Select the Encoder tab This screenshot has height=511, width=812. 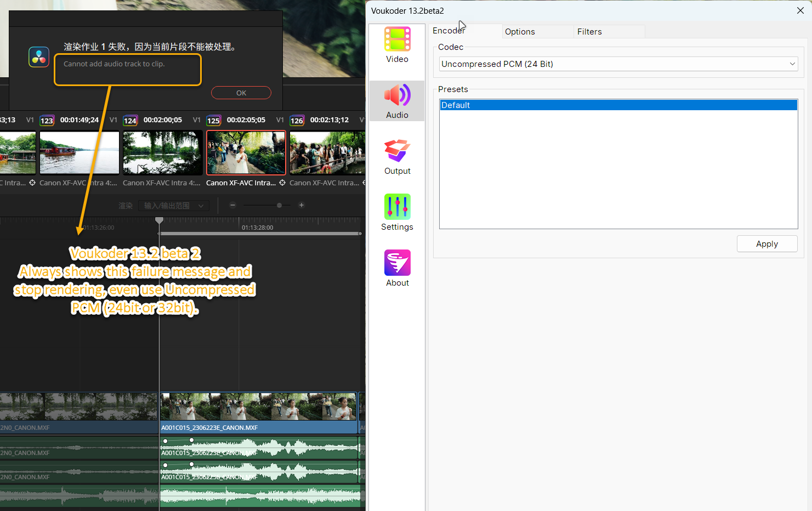coord(448,31)
